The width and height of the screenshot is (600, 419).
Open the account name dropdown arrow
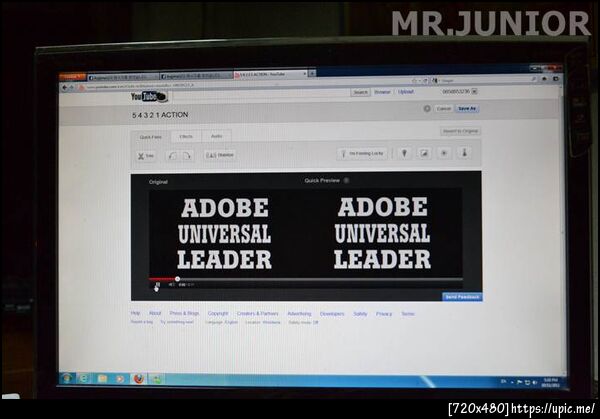click(474, 91)
